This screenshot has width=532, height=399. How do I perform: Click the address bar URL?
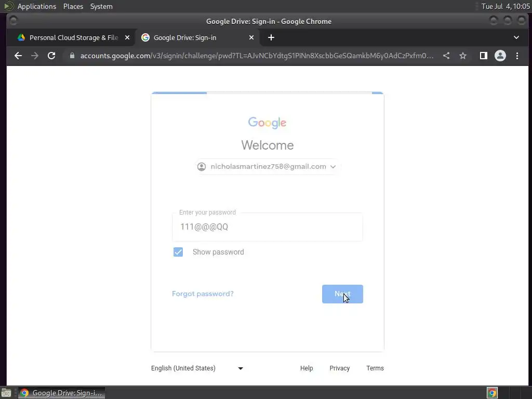(x=257, y=56)
